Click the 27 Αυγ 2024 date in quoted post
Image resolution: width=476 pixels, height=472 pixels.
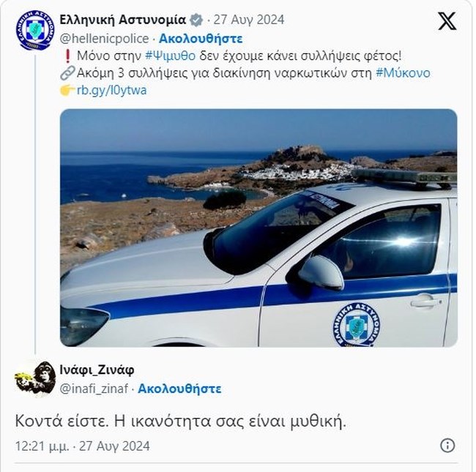(249, 20)
